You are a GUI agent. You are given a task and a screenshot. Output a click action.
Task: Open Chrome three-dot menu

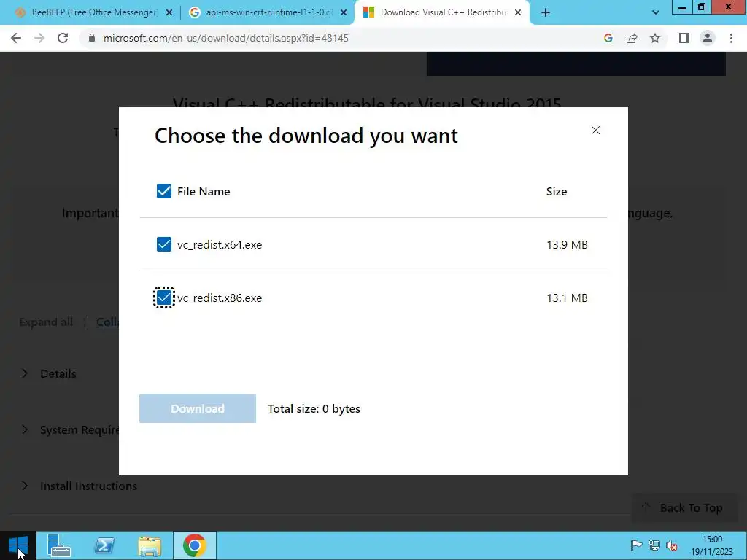point(731,38)
